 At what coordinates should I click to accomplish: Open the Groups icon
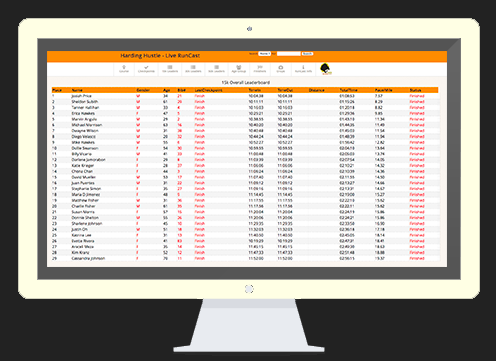(x=281, y=69)
